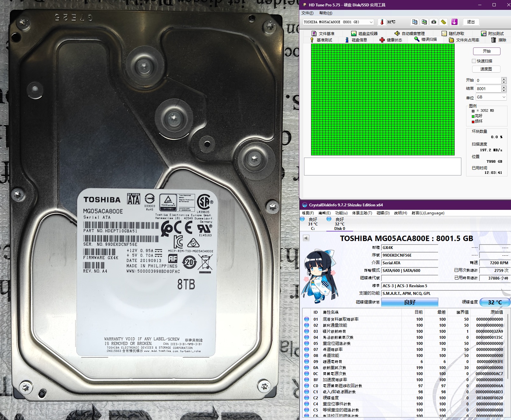Viewport: 511px width, 420px height.
Task: Click the blue status circle for attribute C2
Action: pos(307,398)
